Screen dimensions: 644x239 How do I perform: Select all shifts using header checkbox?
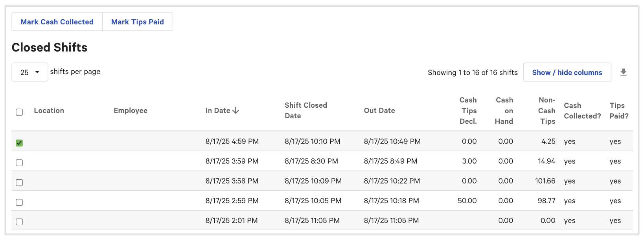(19, 112)
